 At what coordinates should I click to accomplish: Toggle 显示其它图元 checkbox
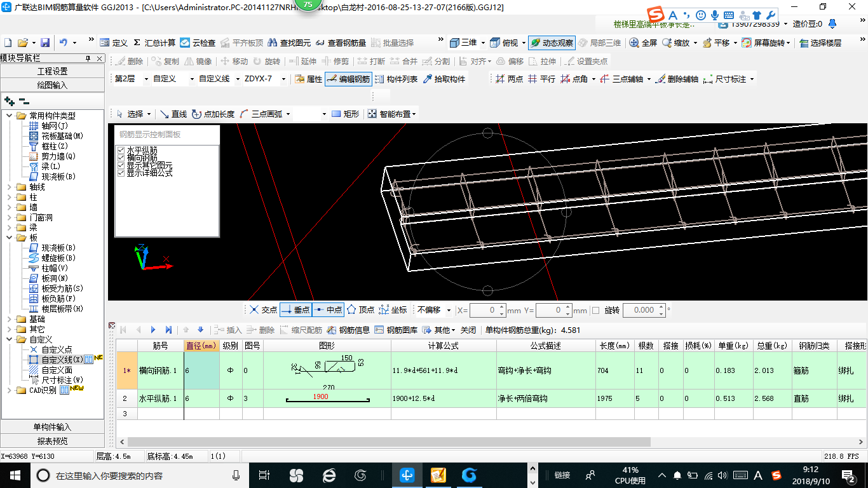121,165
